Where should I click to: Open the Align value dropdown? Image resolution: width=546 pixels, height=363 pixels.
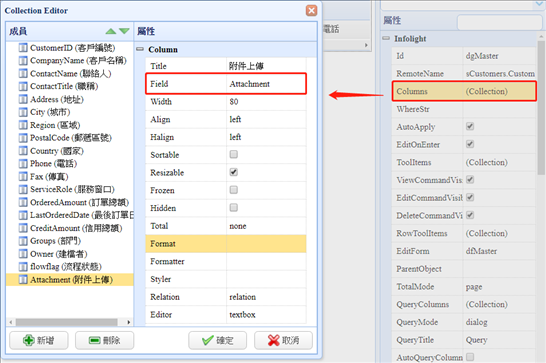pos(266,119)
